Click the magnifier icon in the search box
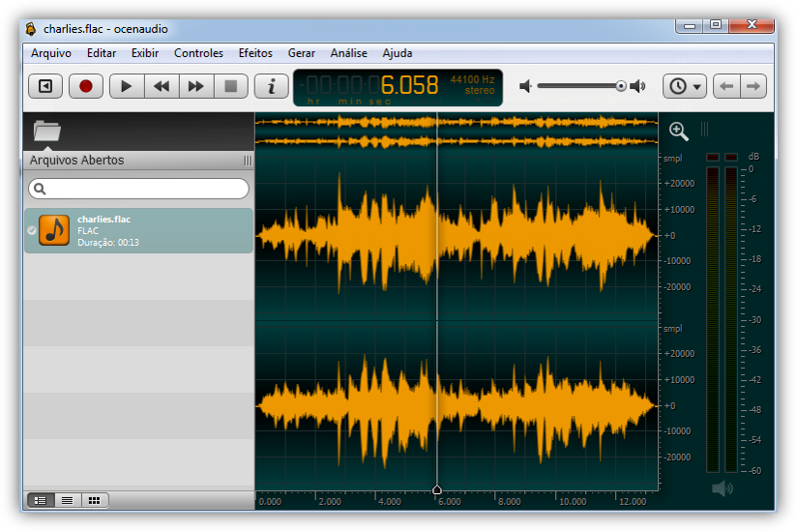The image size is (797, 532). [40, 189]
